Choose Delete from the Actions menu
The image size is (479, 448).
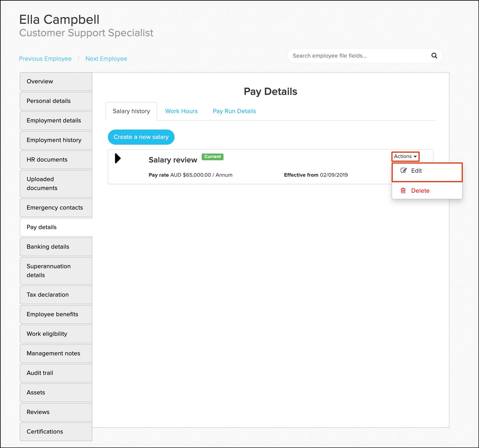coord(420,190)
